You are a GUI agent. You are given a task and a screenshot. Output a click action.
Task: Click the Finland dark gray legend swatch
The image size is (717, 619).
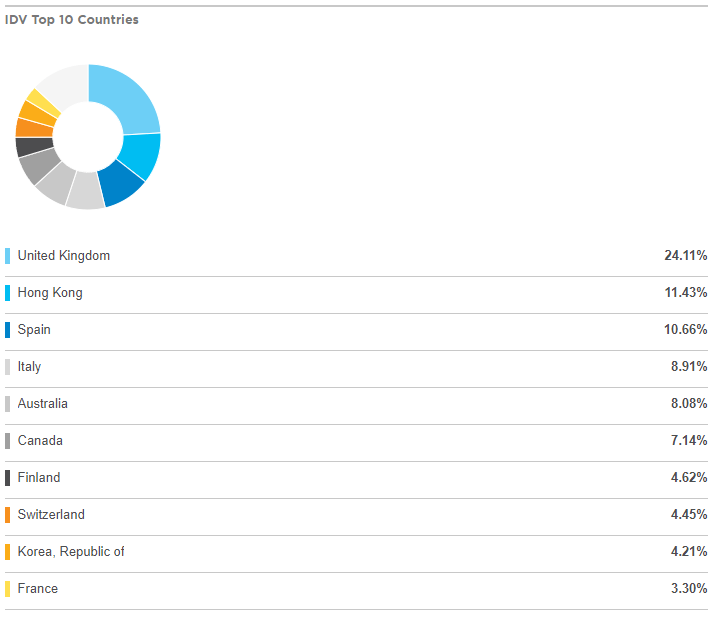click(x=7, y=478)
